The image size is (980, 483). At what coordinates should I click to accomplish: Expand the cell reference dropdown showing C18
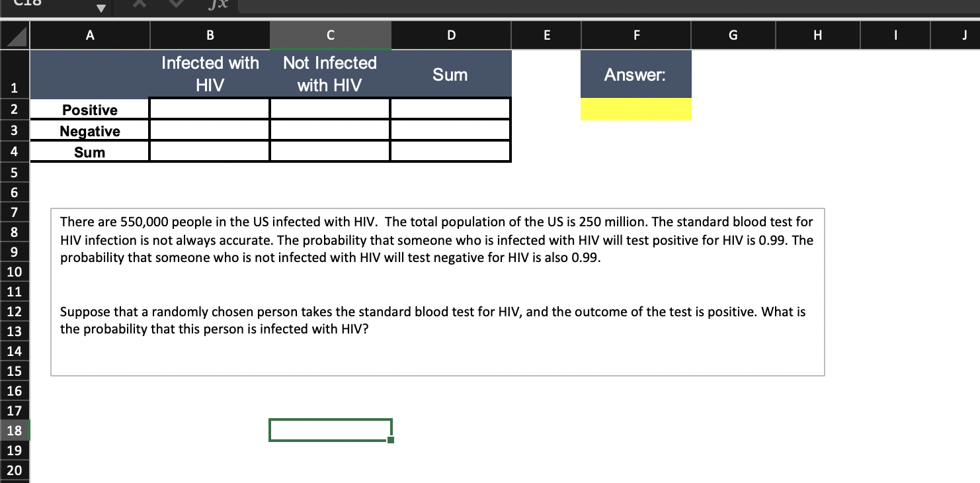click(101, 8)
